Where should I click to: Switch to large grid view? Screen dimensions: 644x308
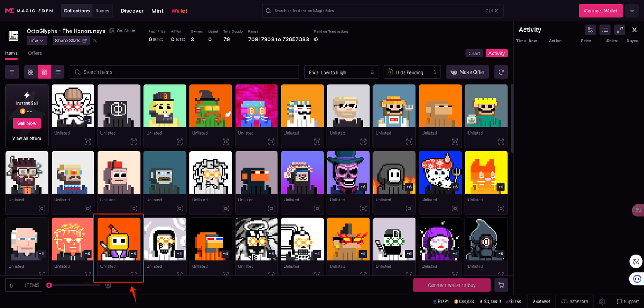[x=31, y=72]
